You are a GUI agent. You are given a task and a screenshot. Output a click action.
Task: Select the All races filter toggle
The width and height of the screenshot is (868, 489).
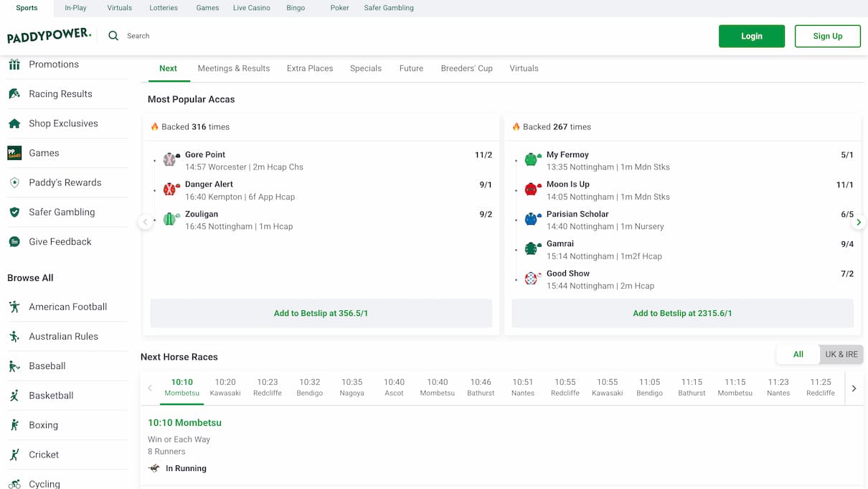(x=798, y=354)
